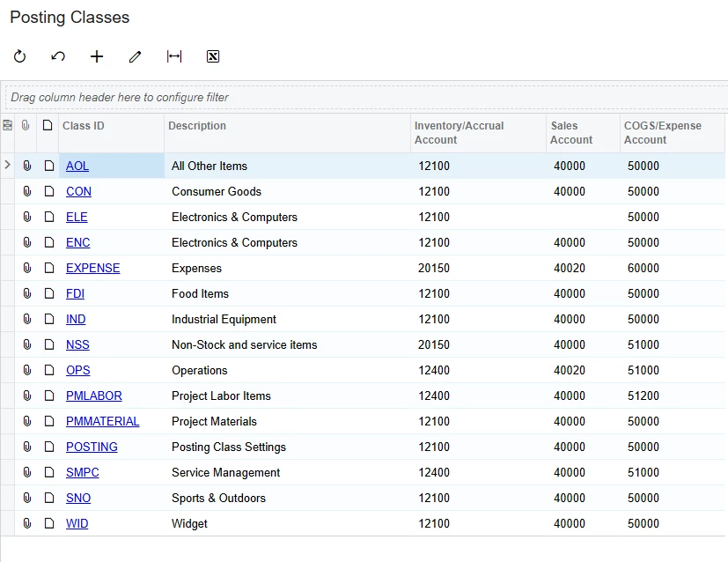Viewport: 728px width, 562px height.
Task: Open the WID class link
Action: pos(77,523)
